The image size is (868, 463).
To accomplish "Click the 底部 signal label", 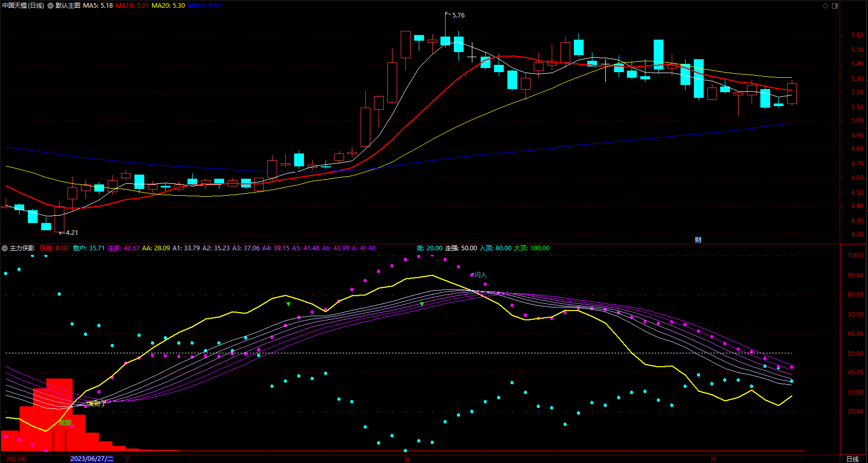I will coord(65,423).
